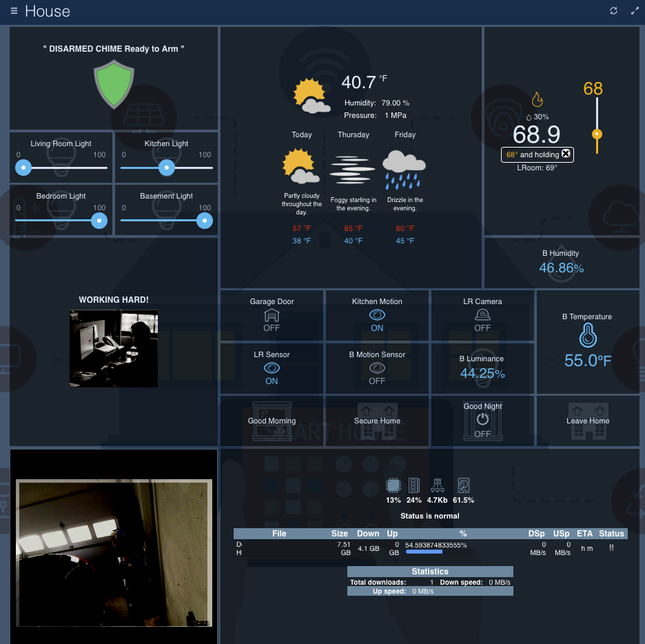Click the thermostat setpoint slider knob

pos(597,134)
